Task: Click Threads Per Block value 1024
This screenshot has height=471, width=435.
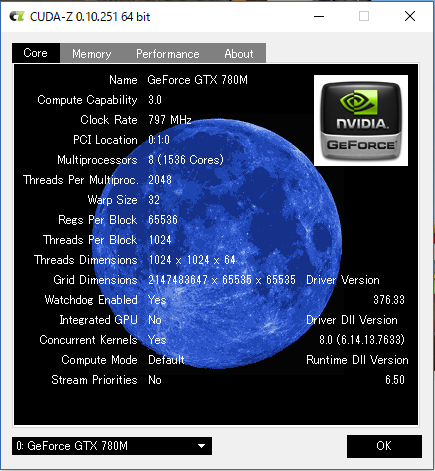Action: pyautogui.click(x=160, y=240)
